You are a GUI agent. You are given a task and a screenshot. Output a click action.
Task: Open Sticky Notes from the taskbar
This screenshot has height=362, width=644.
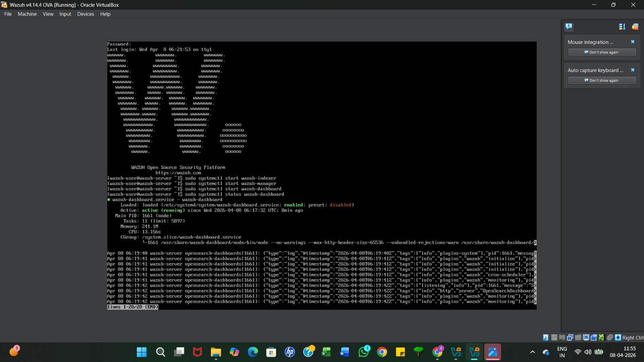tap(400, 352)
